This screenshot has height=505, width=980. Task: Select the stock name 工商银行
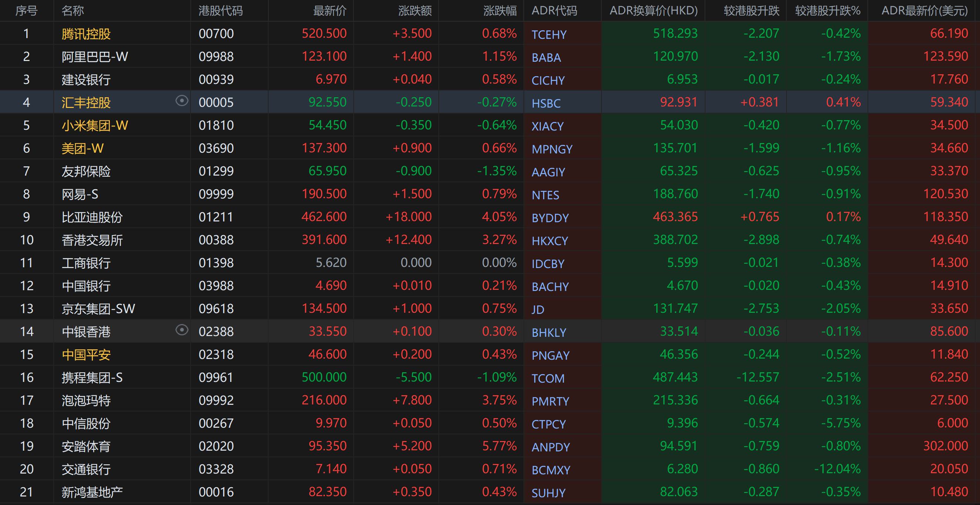[86, 263]
